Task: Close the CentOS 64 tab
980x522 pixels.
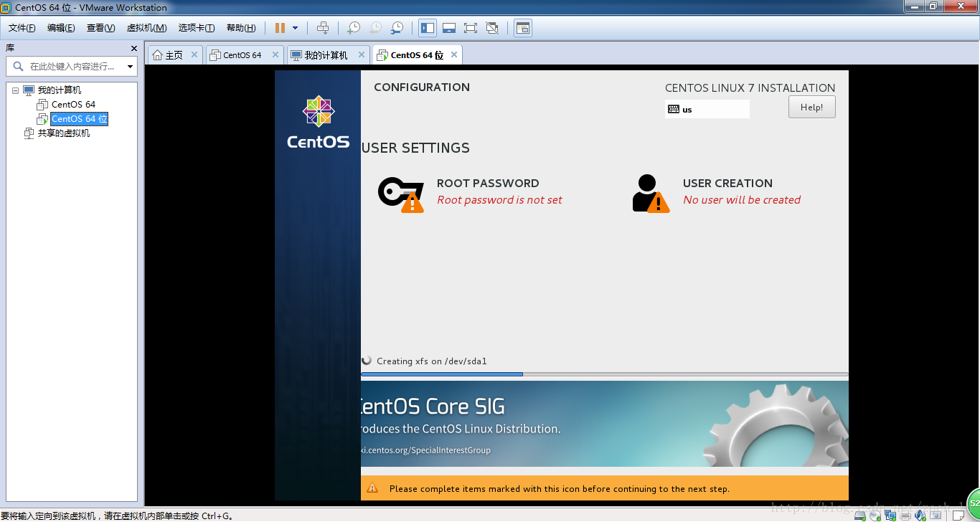Action: coord(275,54)
